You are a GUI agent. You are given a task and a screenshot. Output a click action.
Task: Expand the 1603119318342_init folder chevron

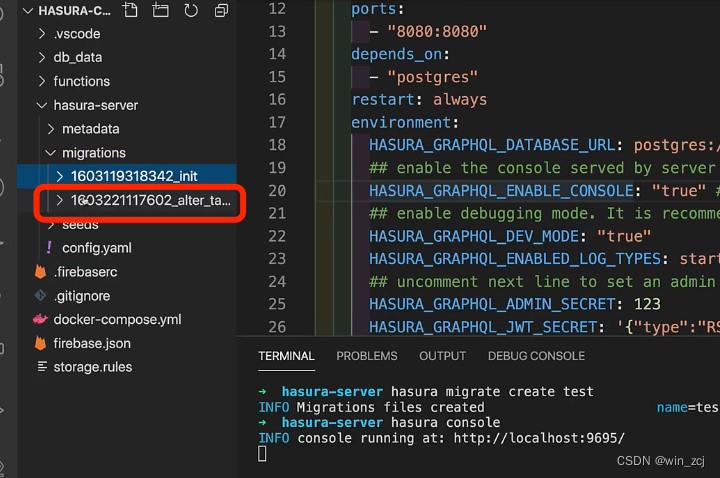click(60, 176)
